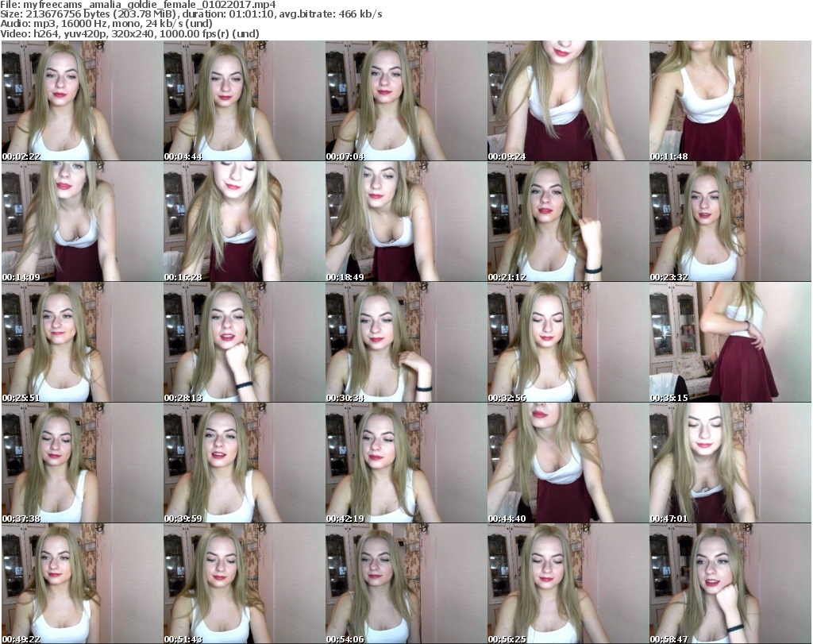
Task: Select the thumbnail stamped 00:04:44
Action: 245,101
